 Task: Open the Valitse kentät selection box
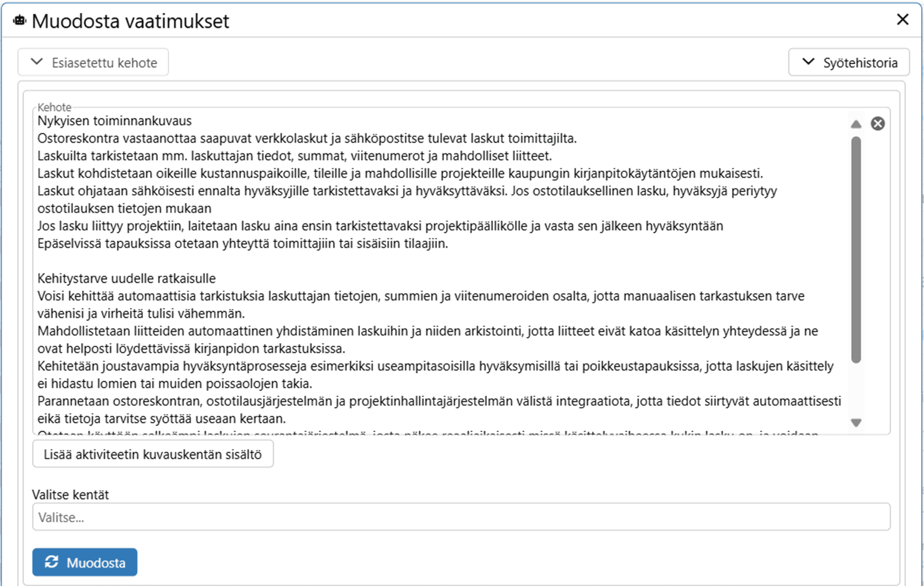461,517
